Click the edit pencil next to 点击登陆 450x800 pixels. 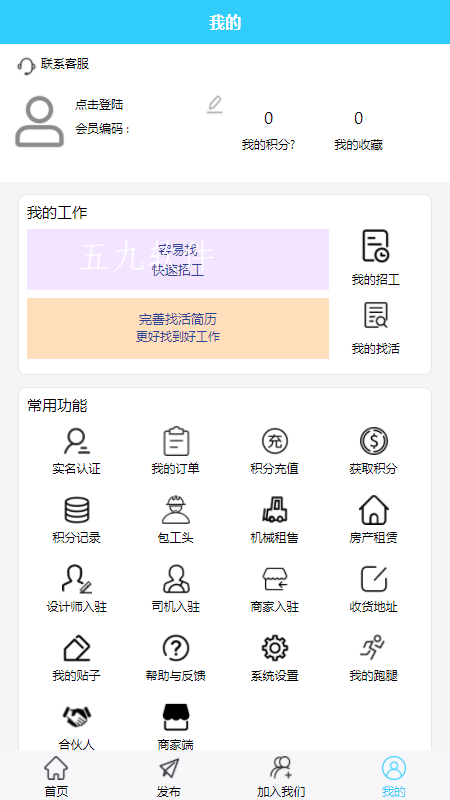click(215, 104)
